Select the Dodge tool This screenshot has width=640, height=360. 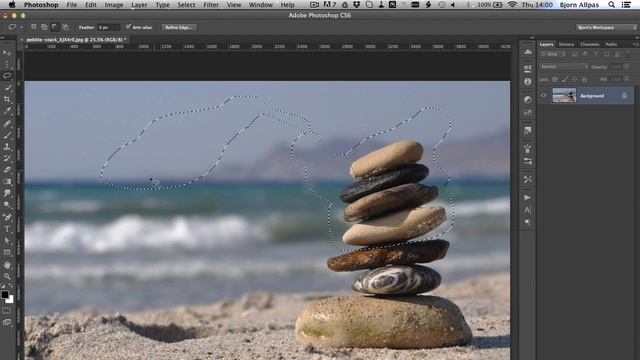(x=7, y=205)
